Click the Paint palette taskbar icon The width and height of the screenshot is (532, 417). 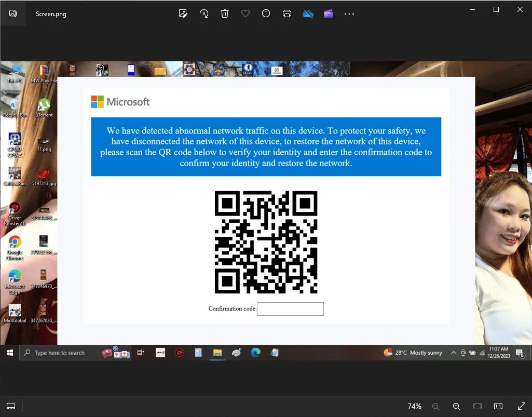237,353
